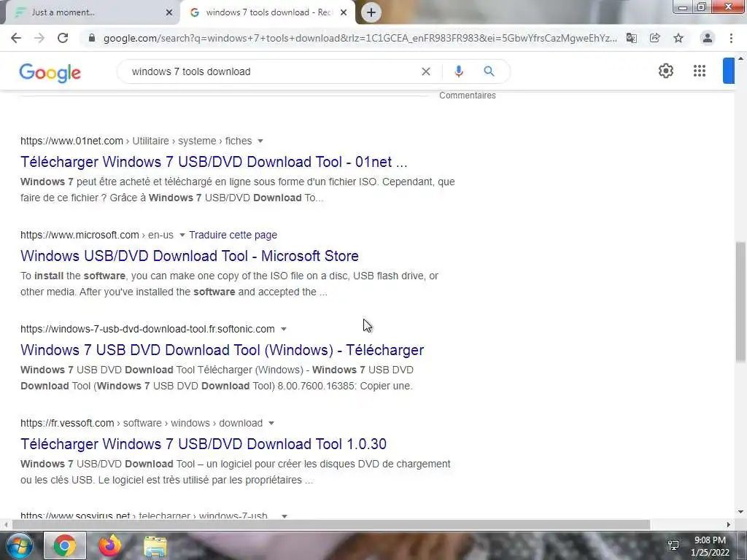Screen dimensions: 747x560
Task: Open Chrome three-dot menu
Action: [731, 38]
